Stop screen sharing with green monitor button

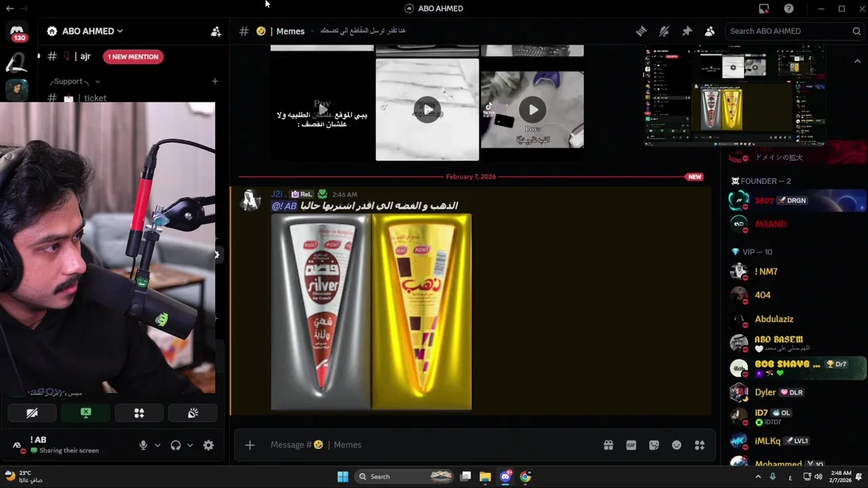85,413
